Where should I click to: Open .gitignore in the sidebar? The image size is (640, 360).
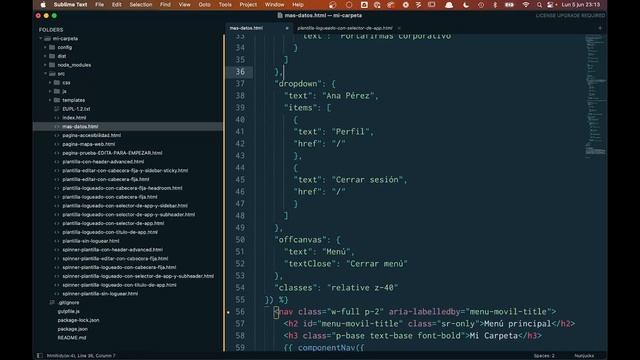pyautogui.click(x=68, y=302)
